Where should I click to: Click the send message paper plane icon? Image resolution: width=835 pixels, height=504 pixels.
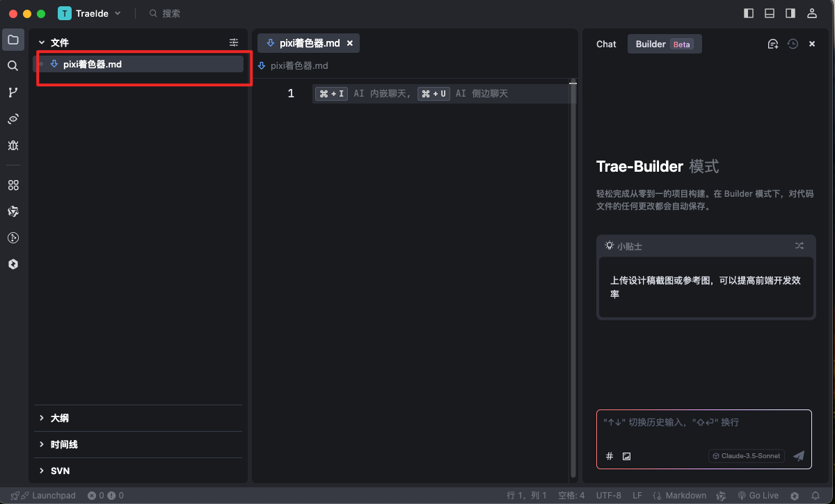click(x=799, y=456)
